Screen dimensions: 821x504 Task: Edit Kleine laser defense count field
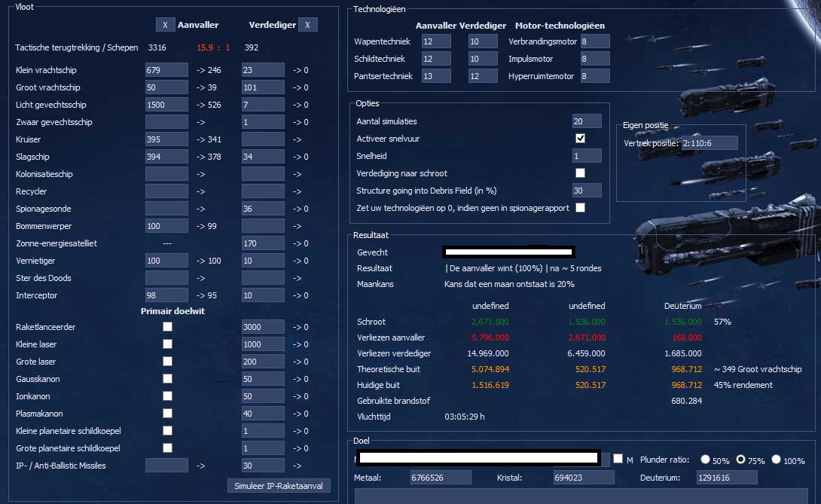click(263, 344)
